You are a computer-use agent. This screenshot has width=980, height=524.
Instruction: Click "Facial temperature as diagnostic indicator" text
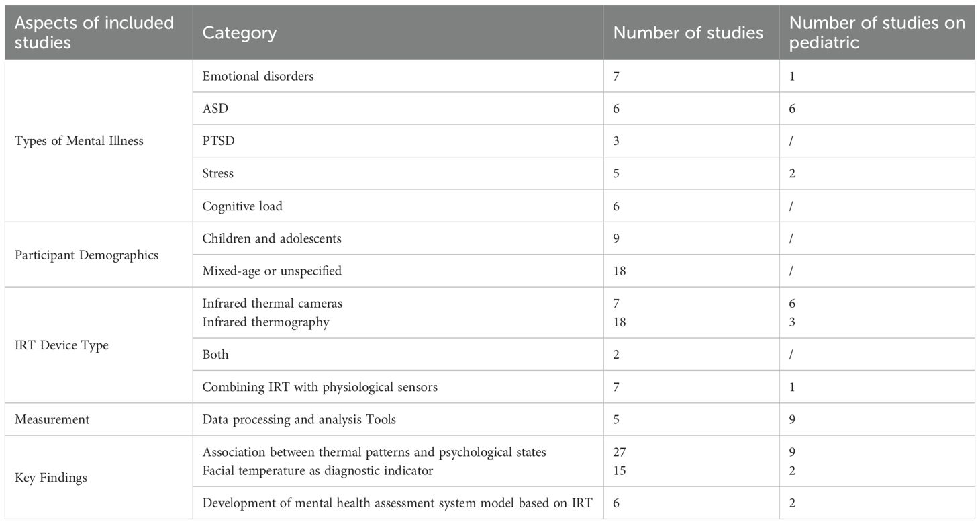pyautogui.click(x=318, y=471)
